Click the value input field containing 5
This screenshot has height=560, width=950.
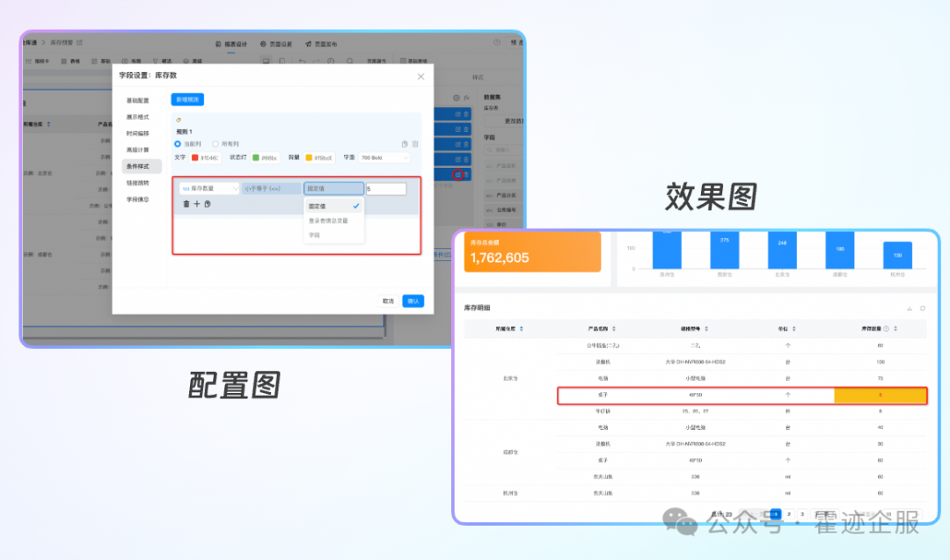click(x=386, y=188)
